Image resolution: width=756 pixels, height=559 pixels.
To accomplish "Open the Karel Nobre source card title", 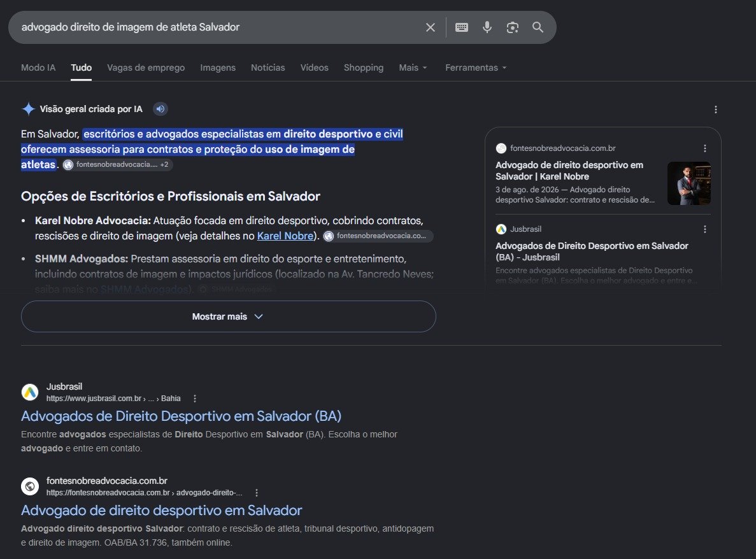I will pyautogui.click(x=569, y=171).
